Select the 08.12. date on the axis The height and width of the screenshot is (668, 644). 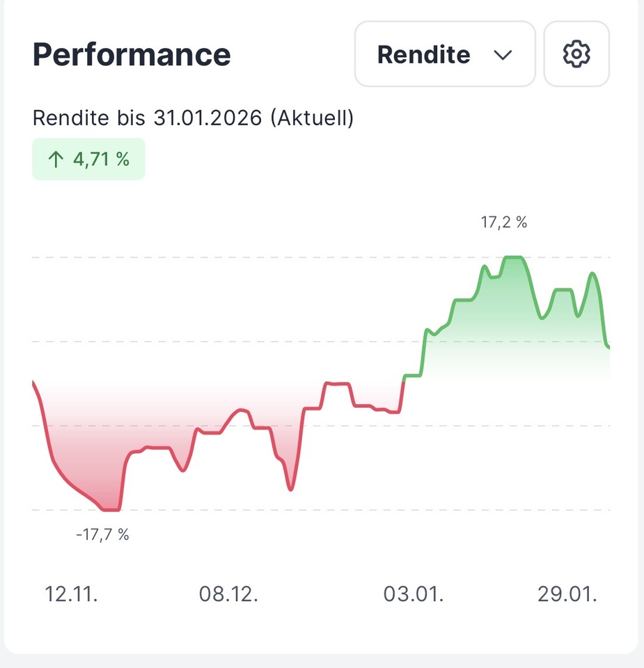[229, 594]
